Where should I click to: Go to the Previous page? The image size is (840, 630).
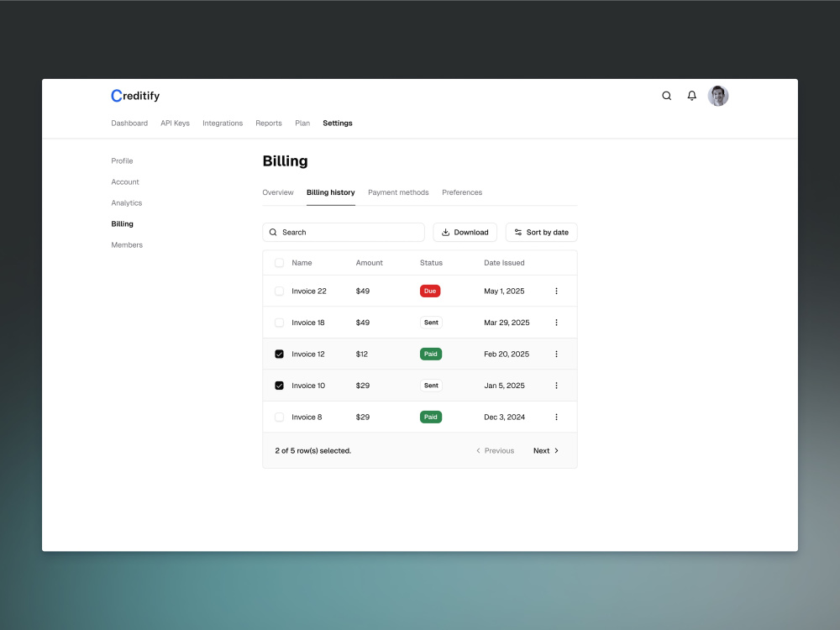495,450
